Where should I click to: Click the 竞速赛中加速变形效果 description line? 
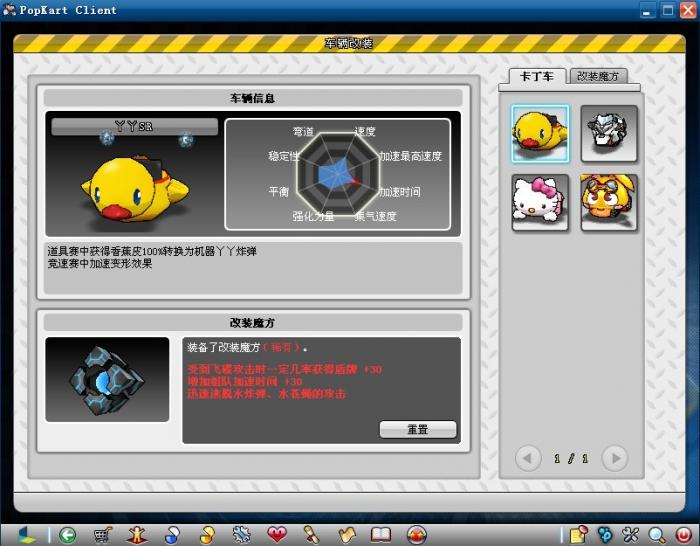tap(100, 263)
